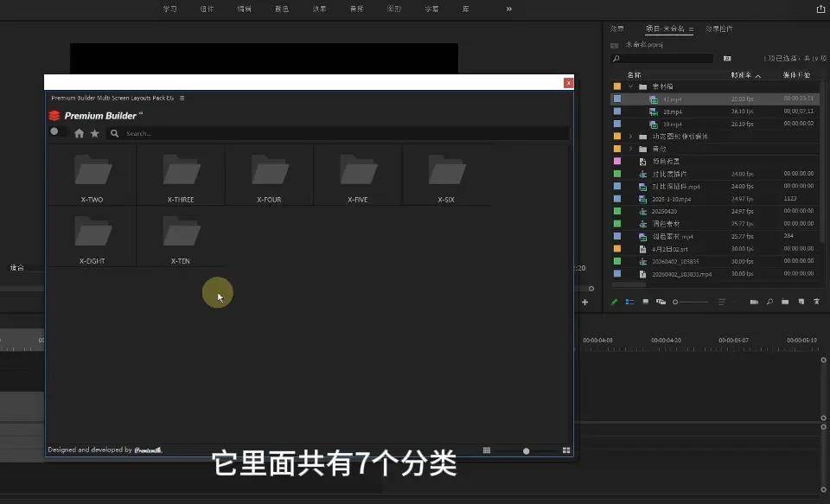Adjust the Premium Builder thumbnail size slider
Viewport: 830px width, 504px height.
[x=527, y=451]
